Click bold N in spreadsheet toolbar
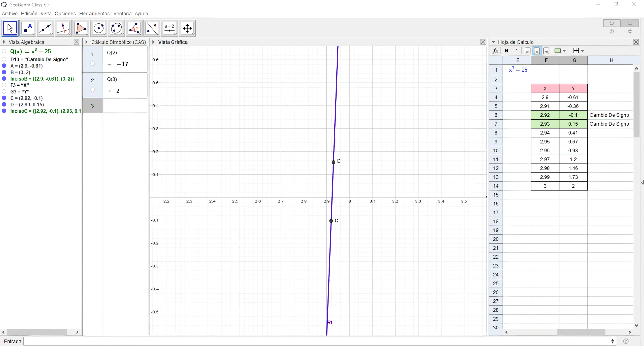Screen dimensions: 644x346 point(506,51)
